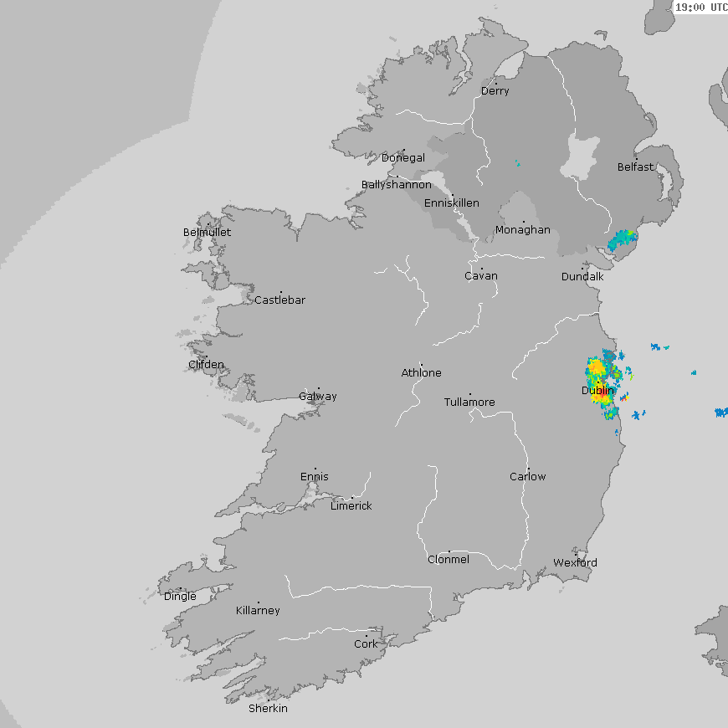Click the Donegal city label
The height and width of the screenshot is (728, 728).
[403, 158]
